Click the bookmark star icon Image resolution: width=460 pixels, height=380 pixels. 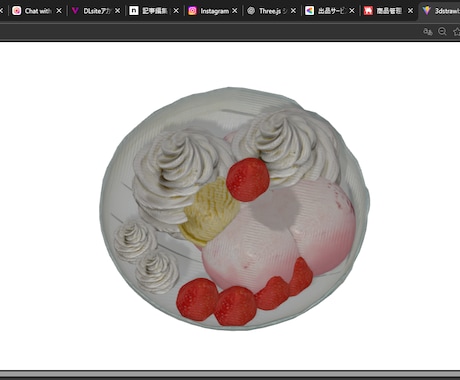(x=457, y=32)
